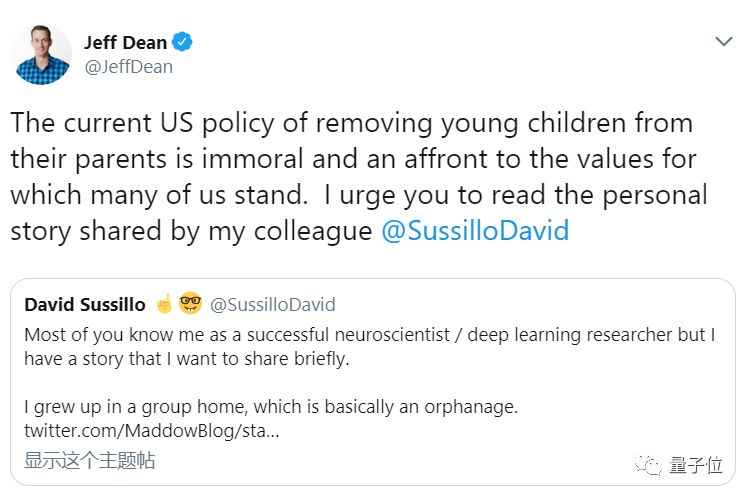Click the tweet line beginning 'their parents is immoral'
Image resolution: width=746 pixels, height=497 pixels.
pos(353,159)
